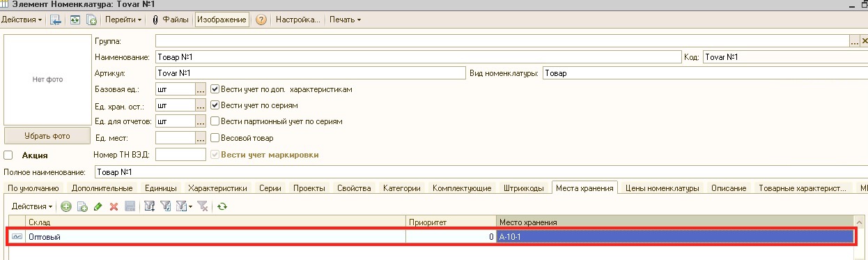Switch to the Товарные характерист... tab
Screen dimensions: 868x260
click(x=803, y=188)
